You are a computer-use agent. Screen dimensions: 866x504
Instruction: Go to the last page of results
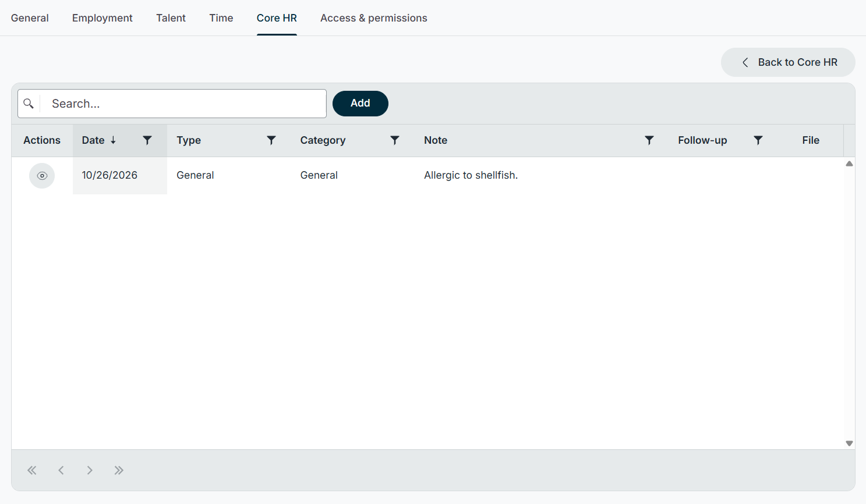(119, 470)
